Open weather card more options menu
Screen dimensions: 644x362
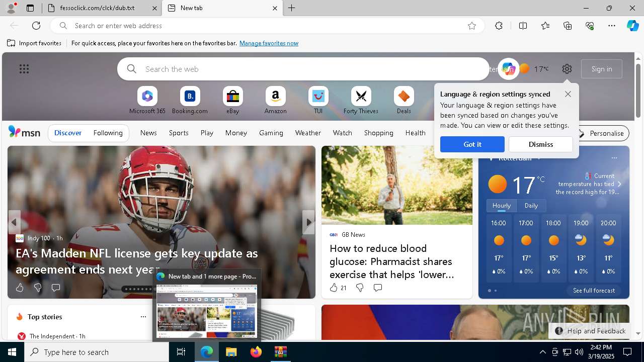pyautogui.click(x=614, y=158)
